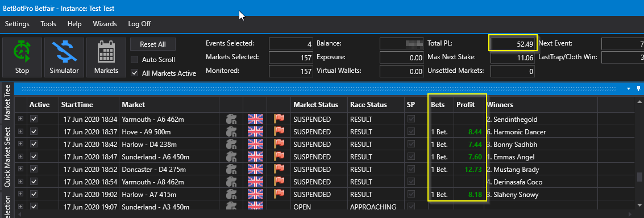Click UK flag in Hove - A9 500m row
Viewport: 644px width, 218px height.
255,131
